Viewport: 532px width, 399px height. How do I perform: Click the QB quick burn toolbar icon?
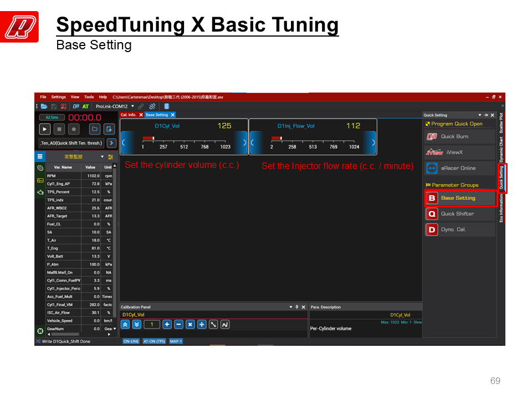[76, 106]
